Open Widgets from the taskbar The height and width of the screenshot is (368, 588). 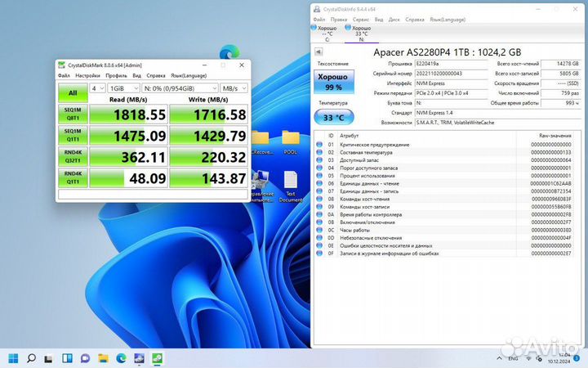pos(67,358)
